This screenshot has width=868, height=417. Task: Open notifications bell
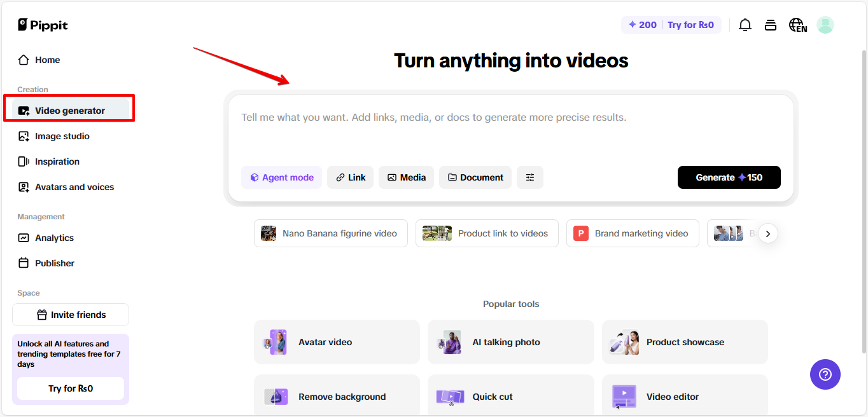(x=745, y=25)
